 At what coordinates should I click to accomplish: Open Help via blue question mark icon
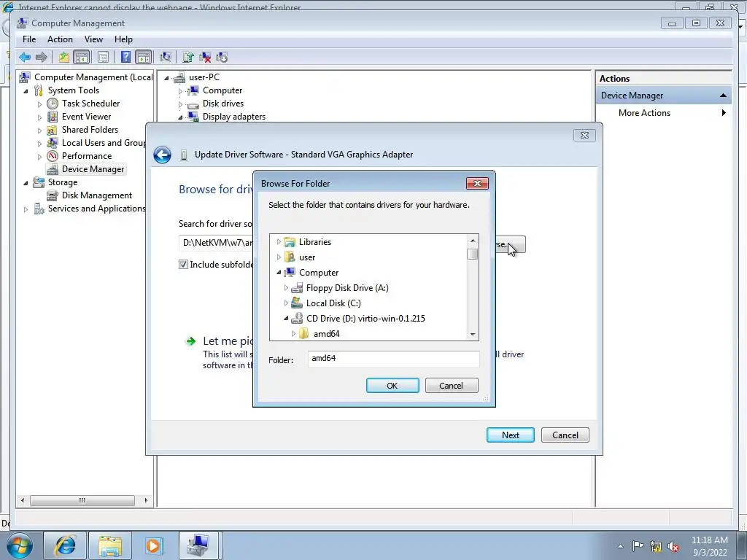tap(125, 58)
